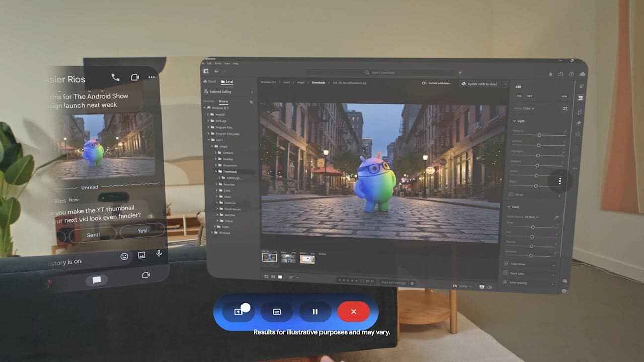Open the eyedropper white balance selector

(x=556, y=217)
